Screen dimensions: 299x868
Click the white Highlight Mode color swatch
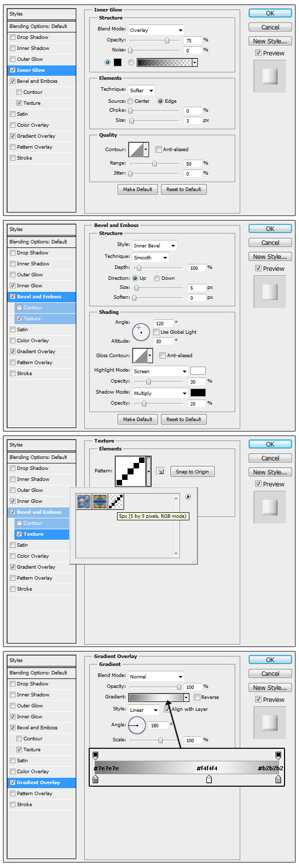tap(198, 371)
